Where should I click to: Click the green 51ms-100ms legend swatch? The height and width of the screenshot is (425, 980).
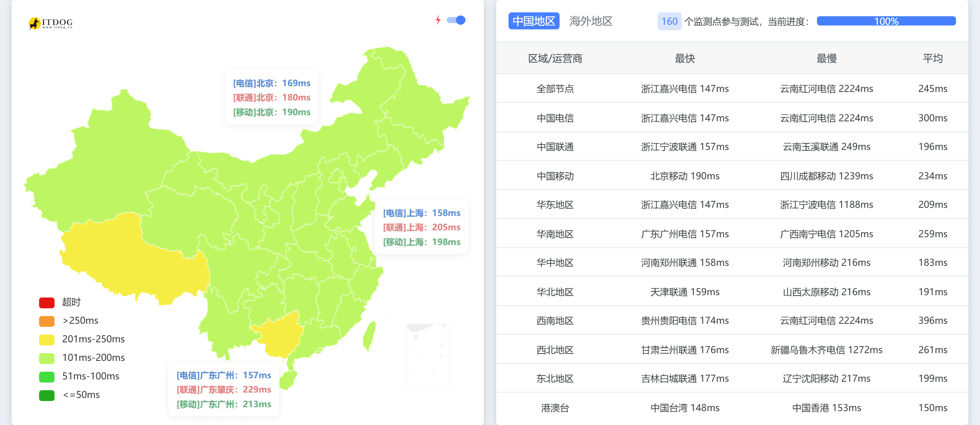(x=47, y=377)
